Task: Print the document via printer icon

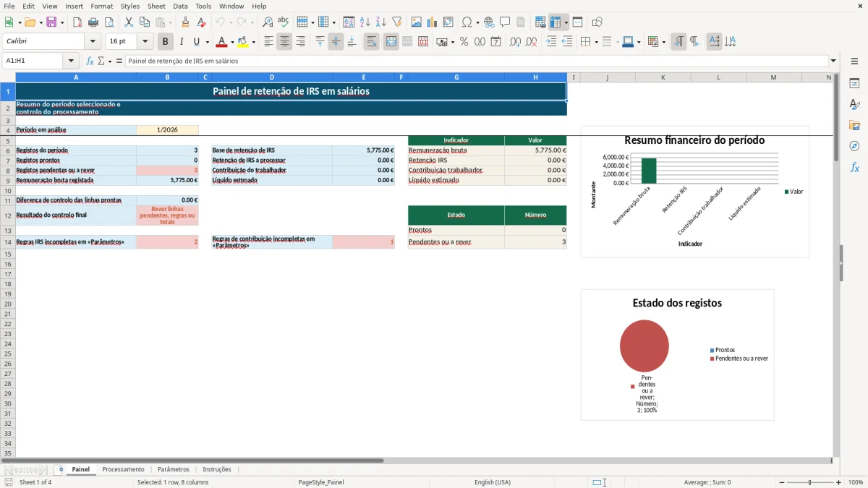Action: (93, 22)
